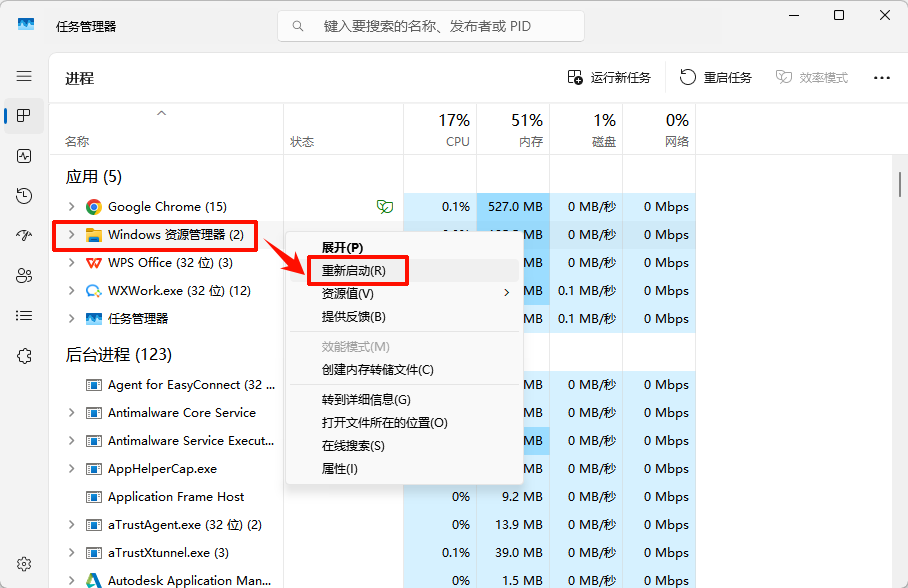The width and height of the screenshot is (908, 588).
Task: Click the efficiency mode leaf icon beside Google Chrome
Action: point(384,206)
